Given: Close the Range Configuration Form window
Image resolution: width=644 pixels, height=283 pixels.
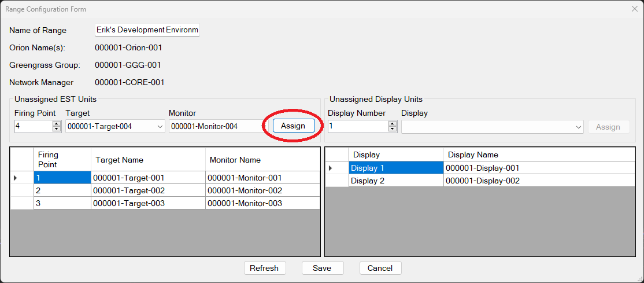Looking at the screenshot, I should tap(634, 9).
